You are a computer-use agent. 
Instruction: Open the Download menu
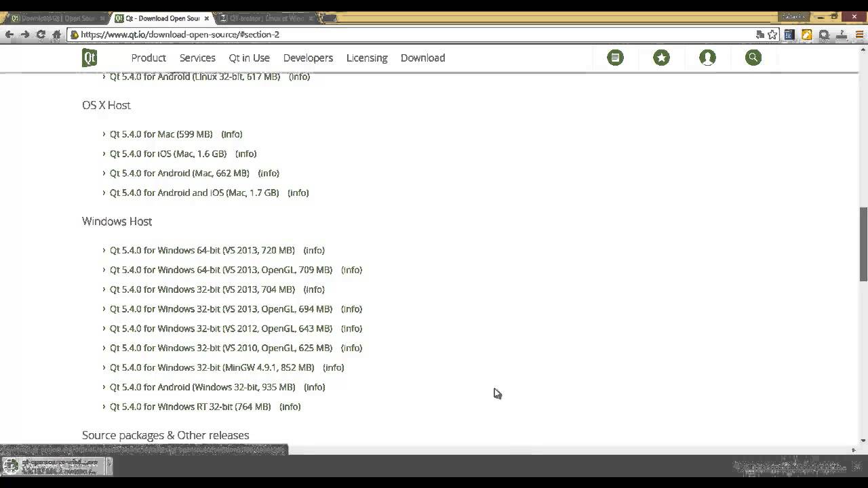click(422, 58)
